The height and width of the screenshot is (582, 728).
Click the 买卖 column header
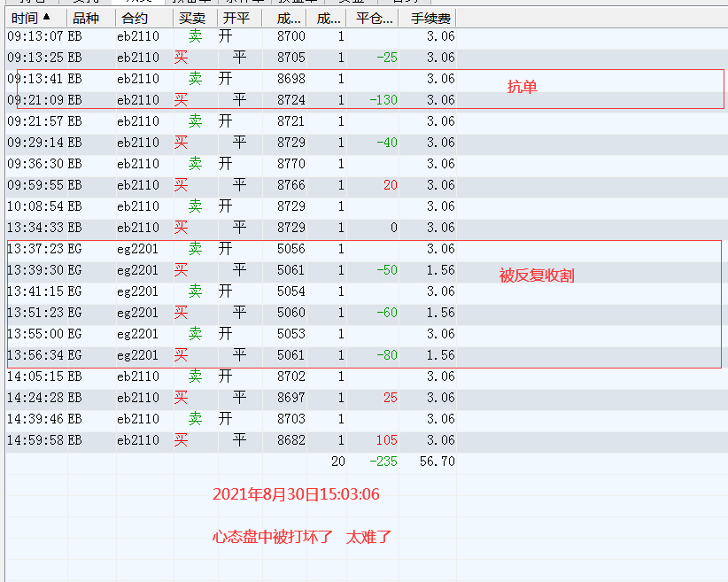pyautogui.click(x=195, y=18)
